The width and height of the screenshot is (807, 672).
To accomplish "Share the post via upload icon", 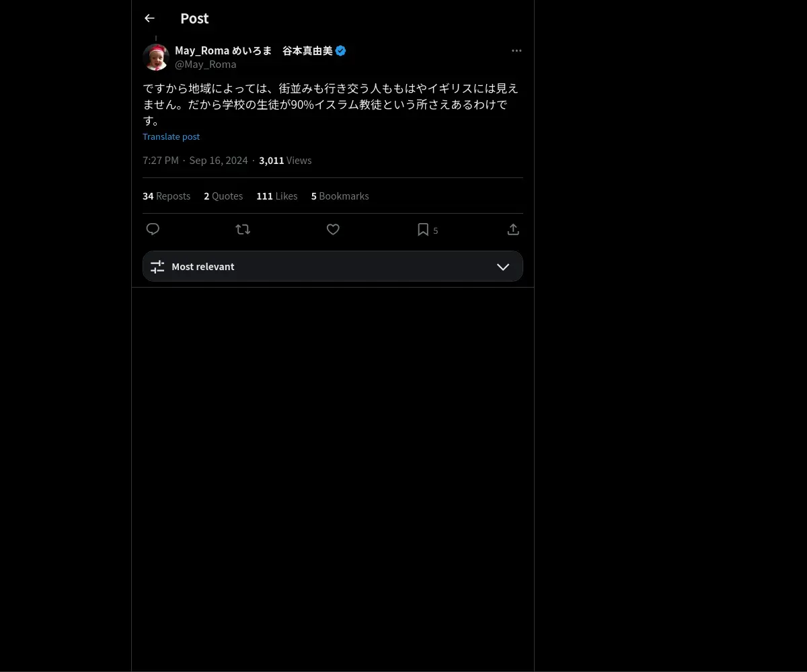I will [513, 229].
